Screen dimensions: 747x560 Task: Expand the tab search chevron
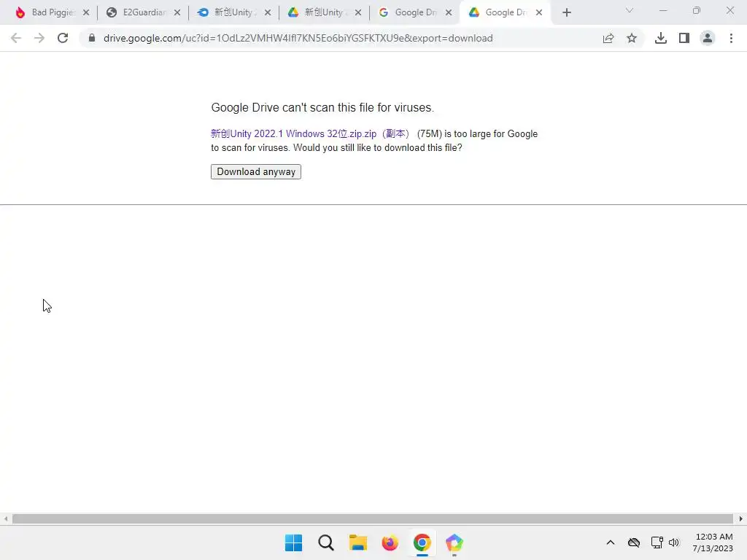click(x=630, y=10)
